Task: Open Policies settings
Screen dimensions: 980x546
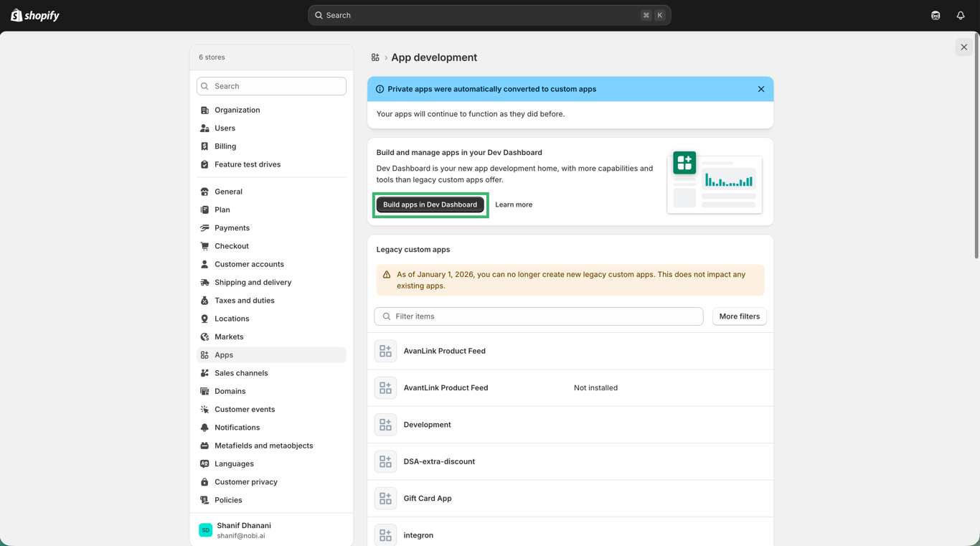Action: click(271, 500)
